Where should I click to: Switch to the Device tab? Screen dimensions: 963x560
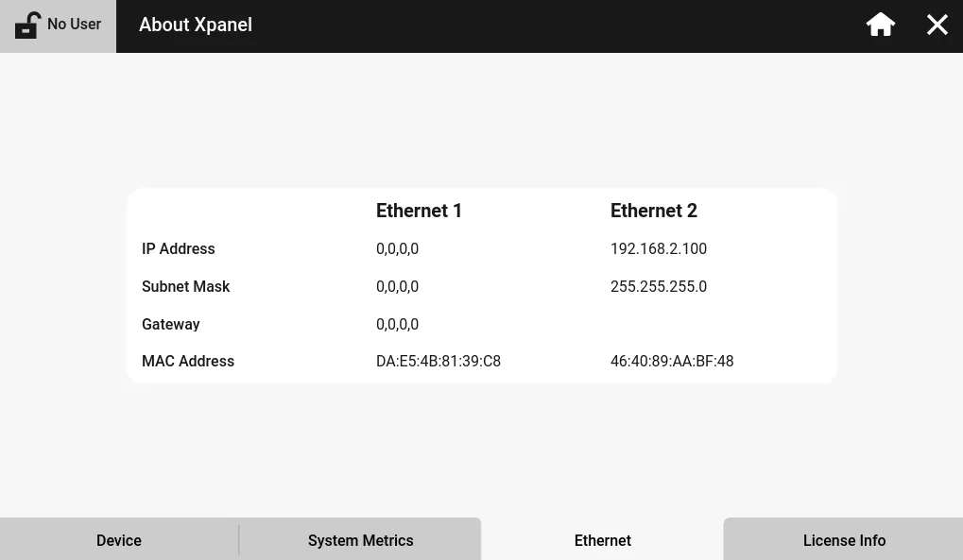tap(119, 540)
